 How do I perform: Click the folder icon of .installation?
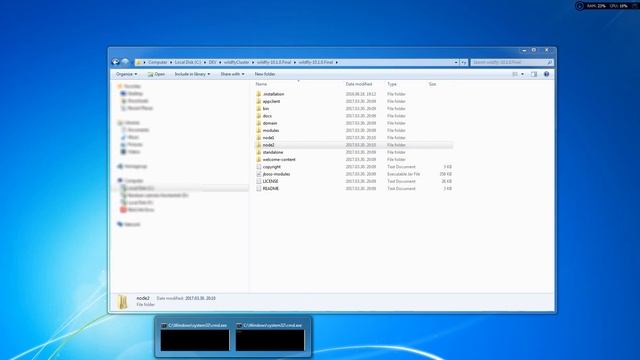click(x=258, y=94)
